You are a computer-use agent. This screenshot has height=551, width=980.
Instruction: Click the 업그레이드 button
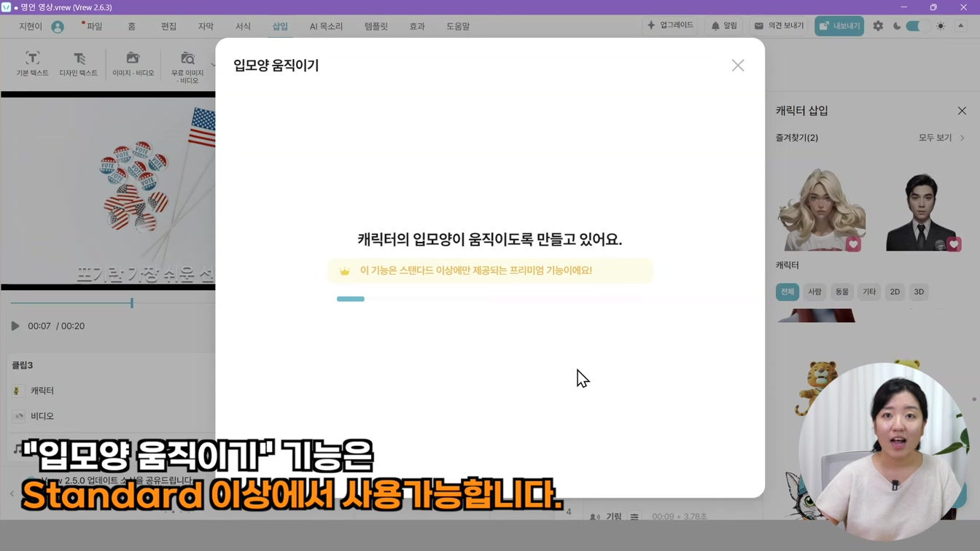coord(670,26)
